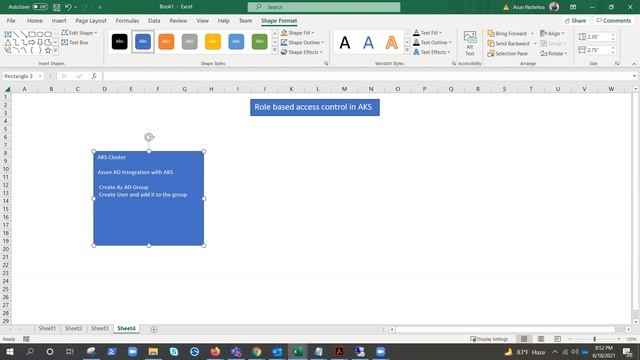Switch to Sheet3 tab
Screen dimensions: 640x360
[100, 328]
